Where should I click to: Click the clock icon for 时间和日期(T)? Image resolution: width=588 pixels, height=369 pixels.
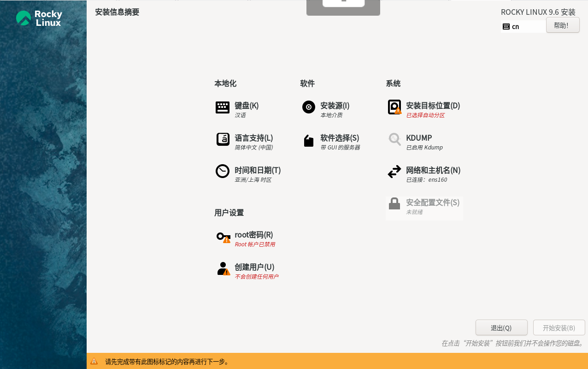click(x=223, y=171)
